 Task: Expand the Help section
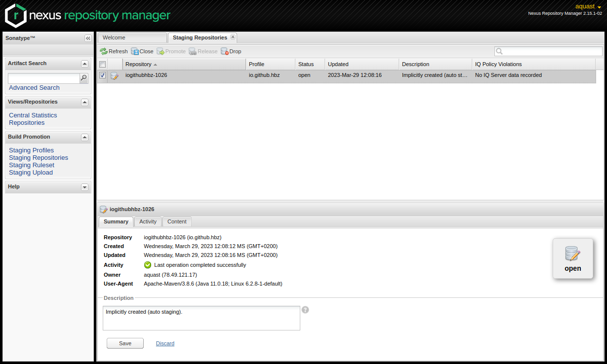tap(84, 187)
